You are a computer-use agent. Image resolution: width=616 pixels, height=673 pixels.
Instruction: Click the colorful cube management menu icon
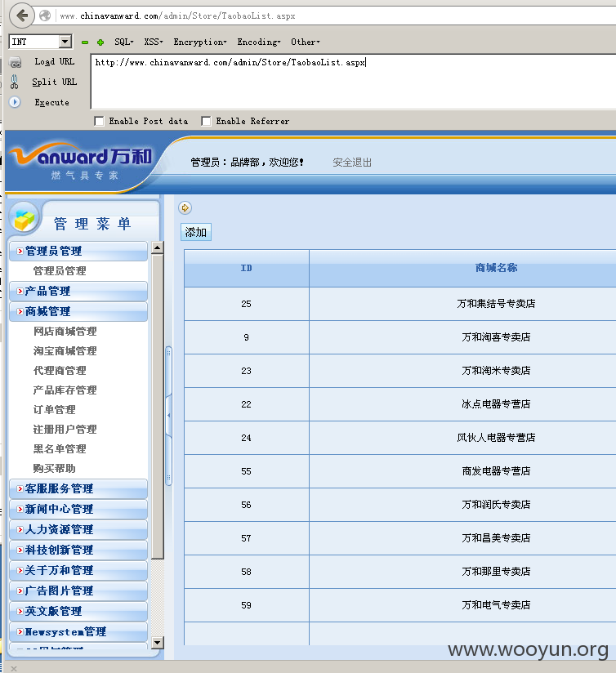point(25,219)
